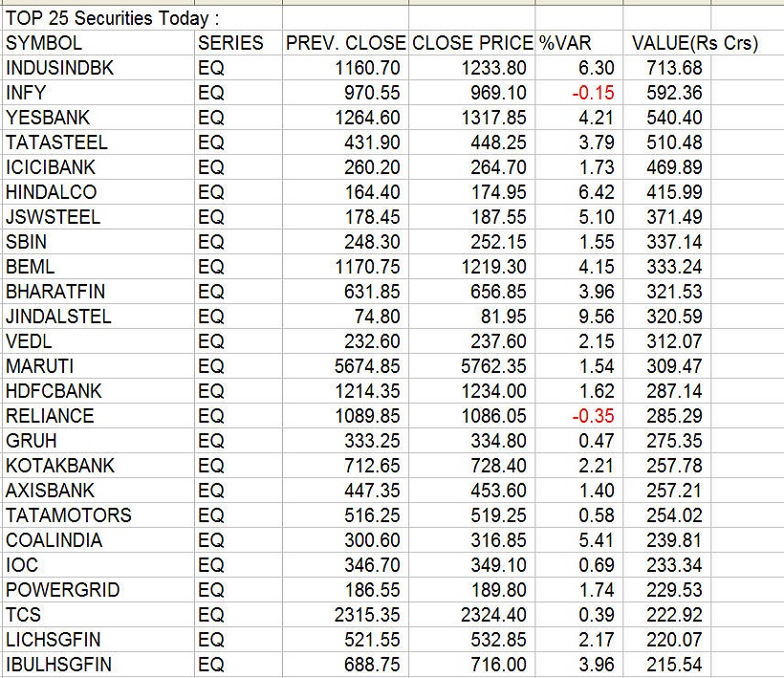
Task: Select the COALINDIA close price 316.85
Action: point(498,540)
